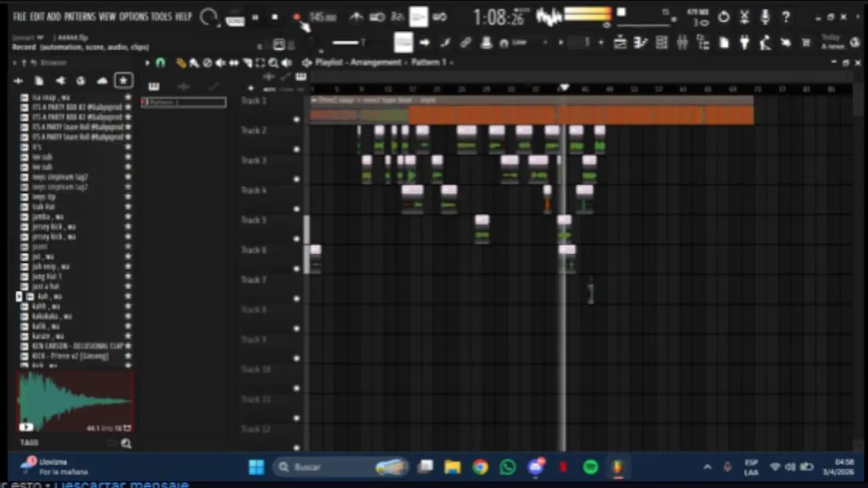Toggle wait for input before recording
This screenshot has height=488, width=868.
point(378,18)
